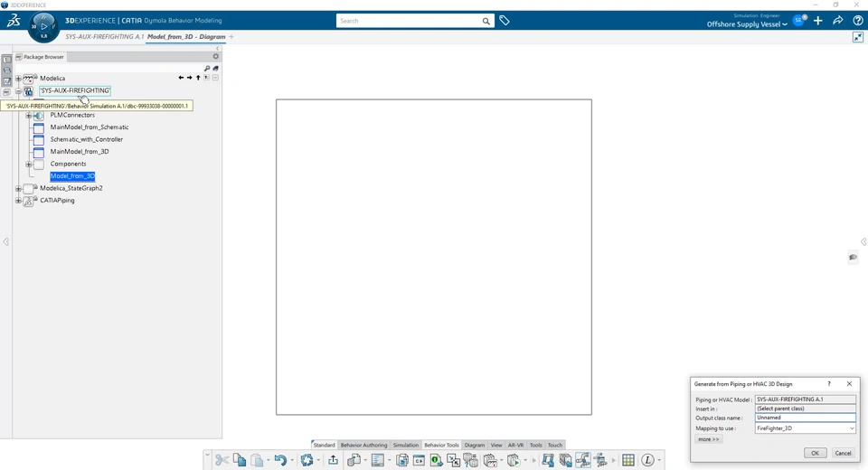Expand the CATIAPiping node
Screen dimensions: 868x470
click(18, 201)
